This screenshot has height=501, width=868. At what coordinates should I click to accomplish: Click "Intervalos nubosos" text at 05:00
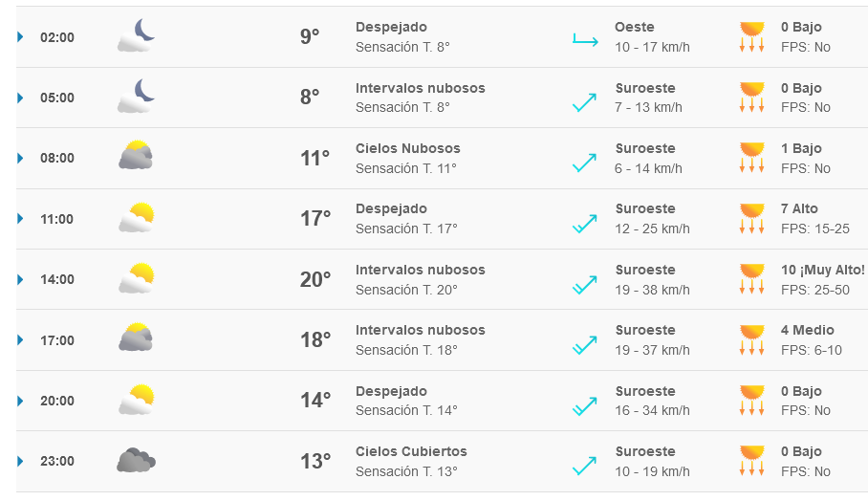(420, 88)
